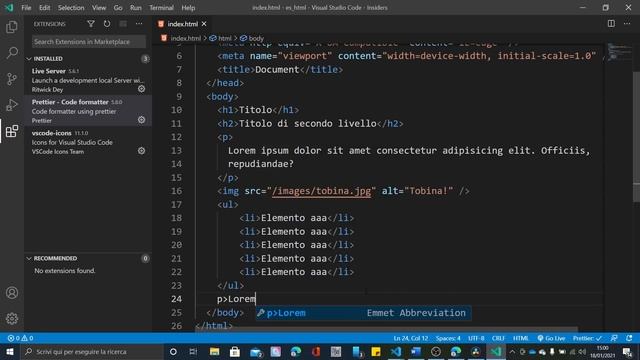Collapse the Recommended extensions section
This screenshot has width=640, height=360.
[29, 258]
